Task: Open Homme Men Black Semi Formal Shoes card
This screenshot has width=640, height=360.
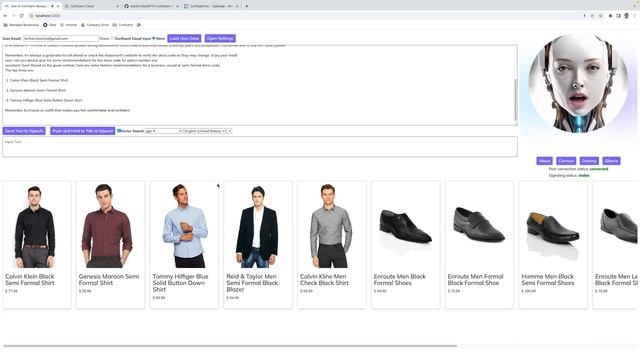Action: click(x=553, y=244)
